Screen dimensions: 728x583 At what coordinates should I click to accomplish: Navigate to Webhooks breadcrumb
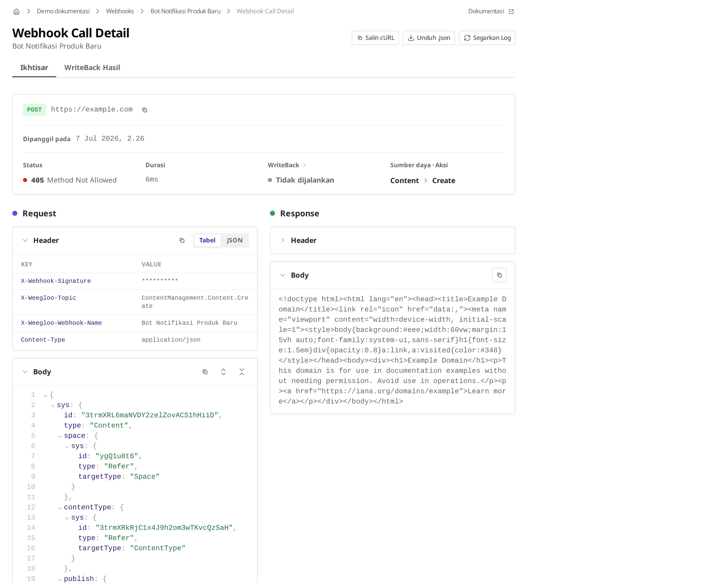[120, 11]
